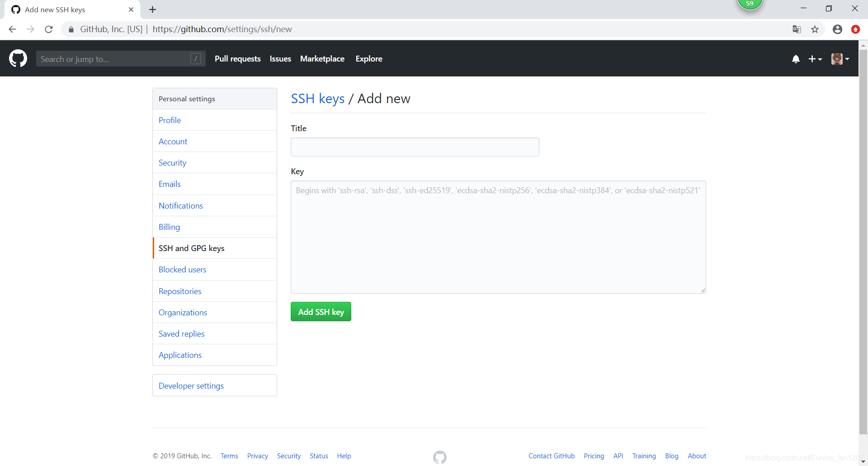Open Terms link in footer
Screen dimensions: 868x466
point(229,456)
